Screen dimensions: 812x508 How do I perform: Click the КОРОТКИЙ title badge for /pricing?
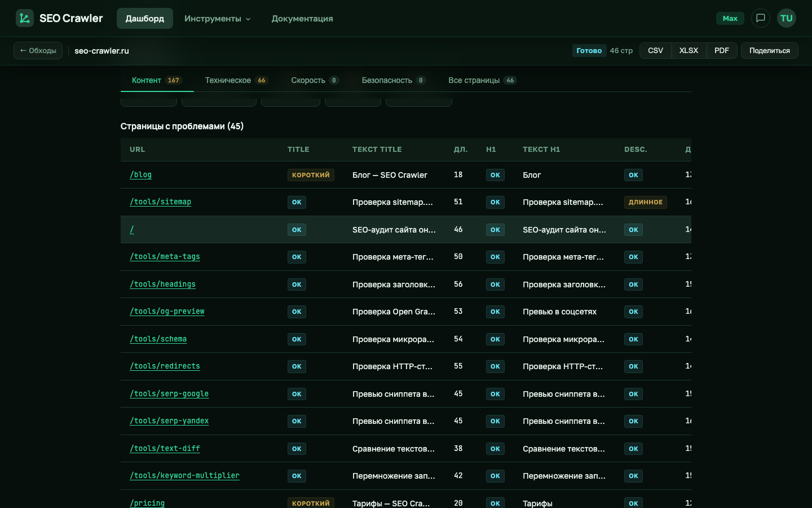311,503
